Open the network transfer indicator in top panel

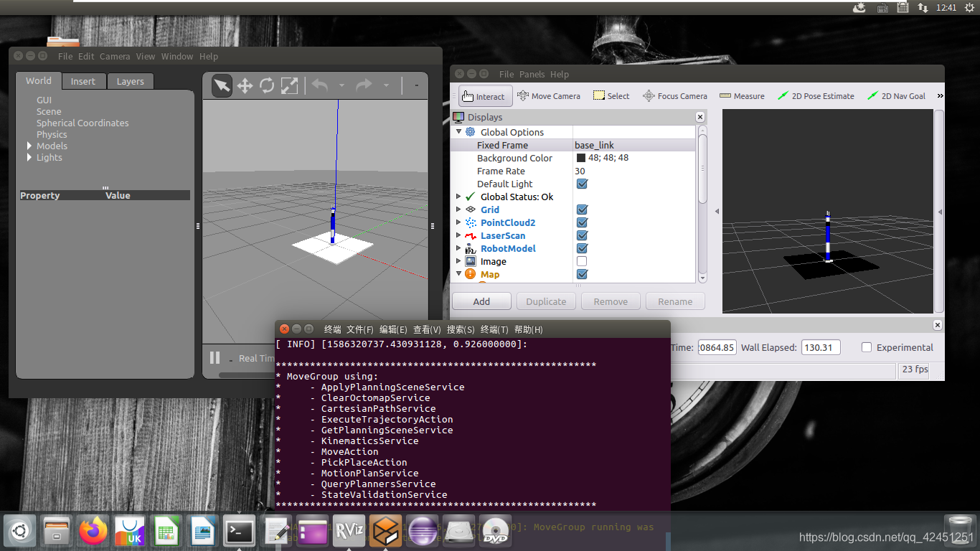923,7
